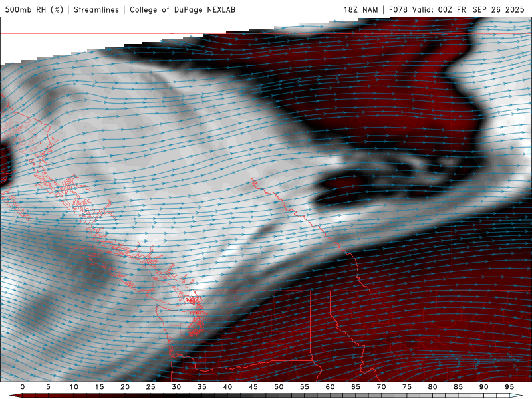Click the "College of DuPage NEXLAB" label
The width and height of the screenshot is (532, 399).
[x=182, y=9]
